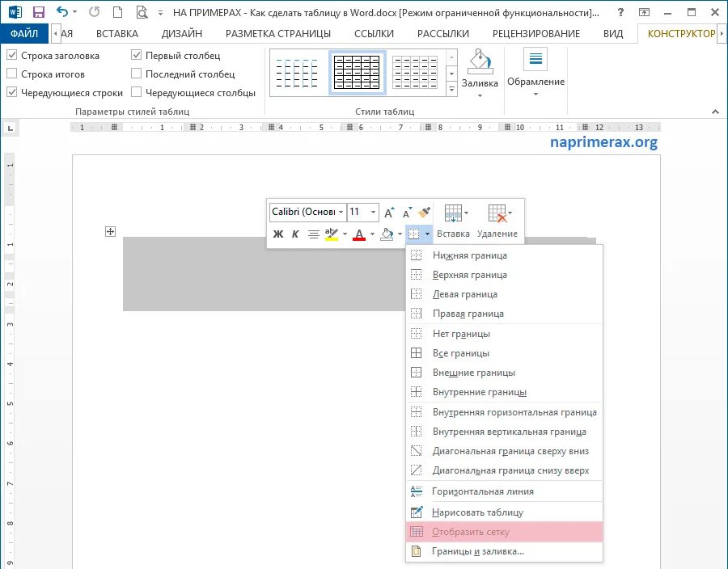Viewport: 728px width, 569px height.
Task: Open font color dropdown arrow
Action: 372,234
